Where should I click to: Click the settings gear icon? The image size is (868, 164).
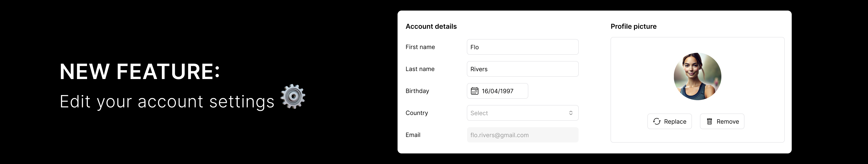(293, 96)
